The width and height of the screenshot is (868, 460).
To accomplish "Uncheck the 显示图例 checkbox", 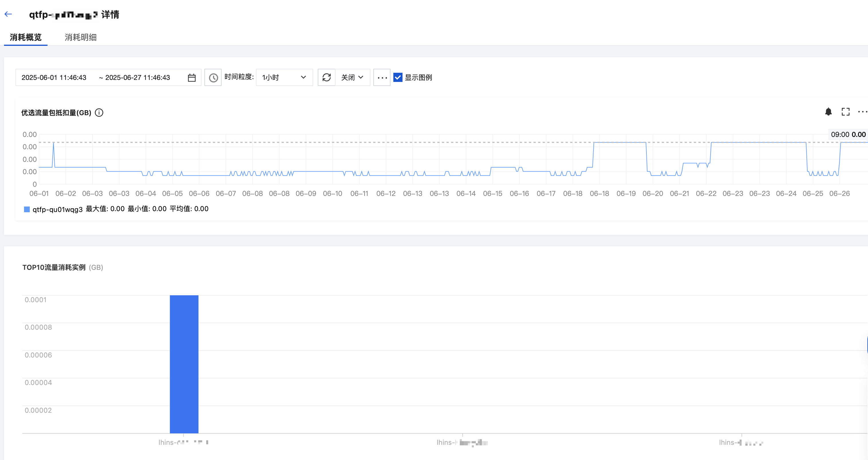I will pos(398,78).
